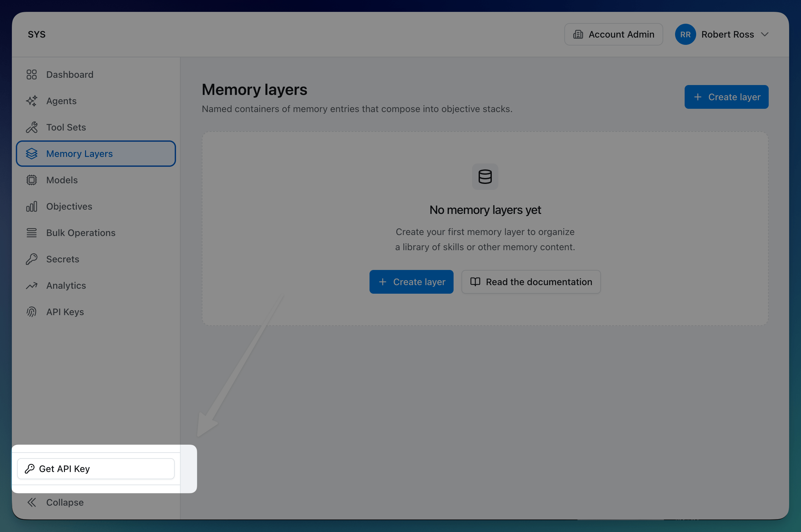Click the Memory layers page heading
The width and height of the screenshot is (801, 532).
(x=254, y=90)
